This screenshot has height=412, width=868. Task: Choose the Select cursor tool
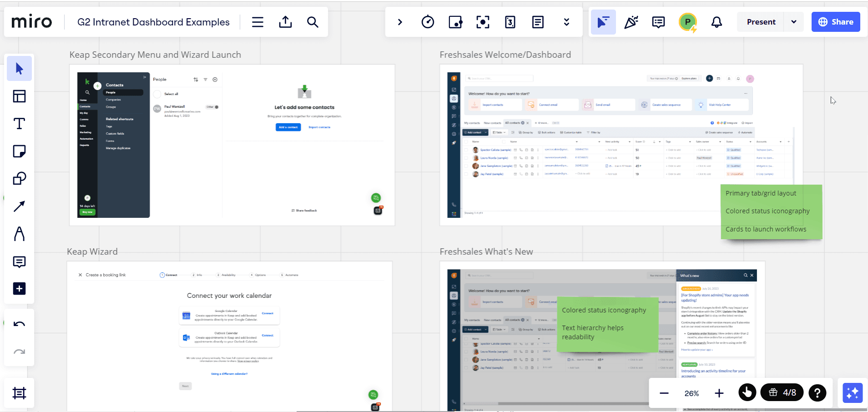[x=19, y=69]
